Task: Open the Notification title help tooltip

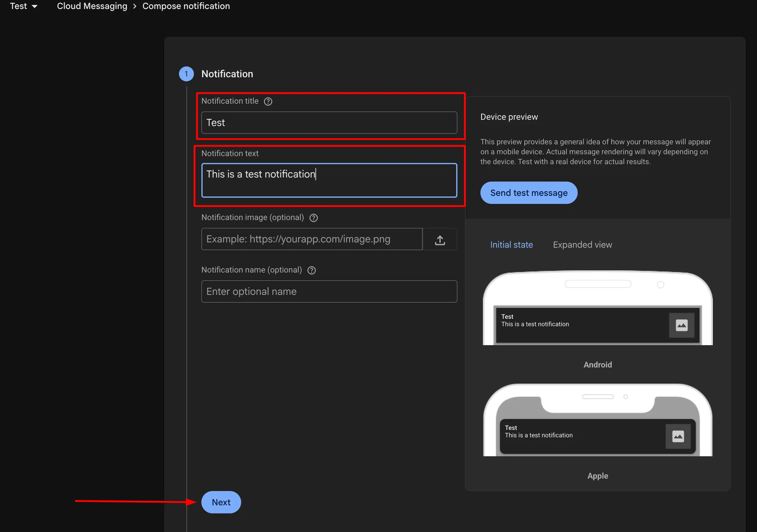Action: (x=268, y=101)
